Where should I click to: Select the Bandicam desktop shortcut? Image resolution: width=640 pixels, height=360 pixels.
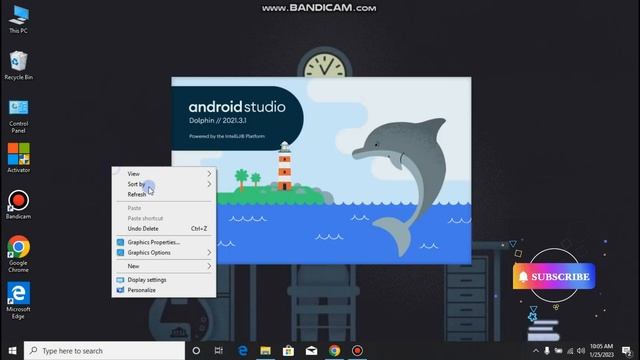tap(18, 204)
